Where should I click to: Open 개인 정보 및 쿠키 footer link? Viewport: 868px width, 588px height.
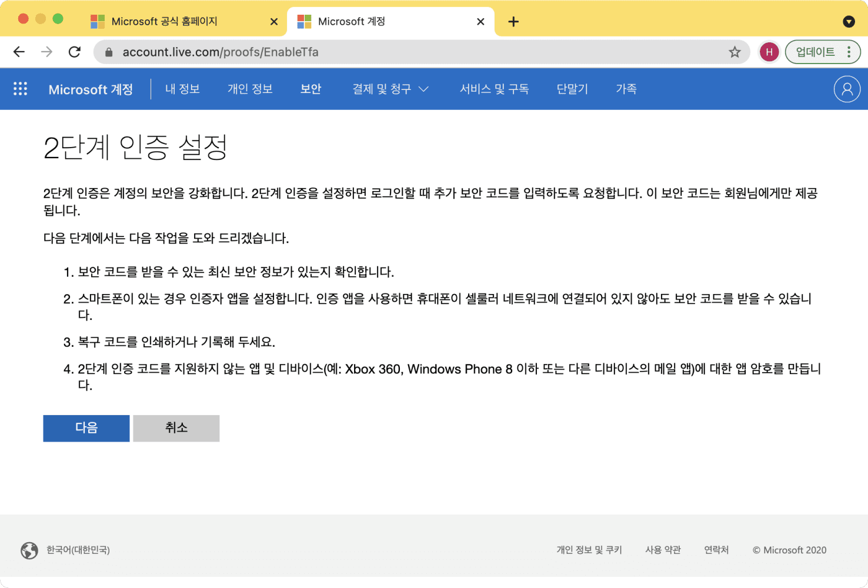[589, 550]
